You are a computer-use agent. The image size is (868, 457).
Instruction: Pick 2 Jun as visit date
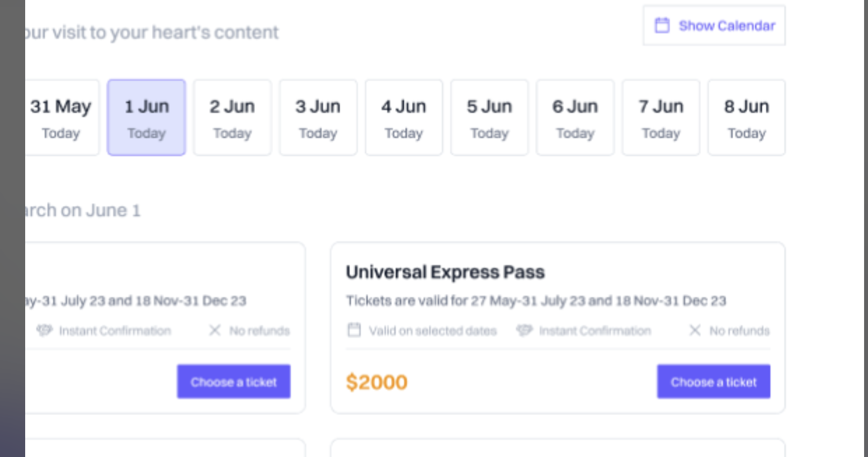pyautogui.click(x=232, y=118)
